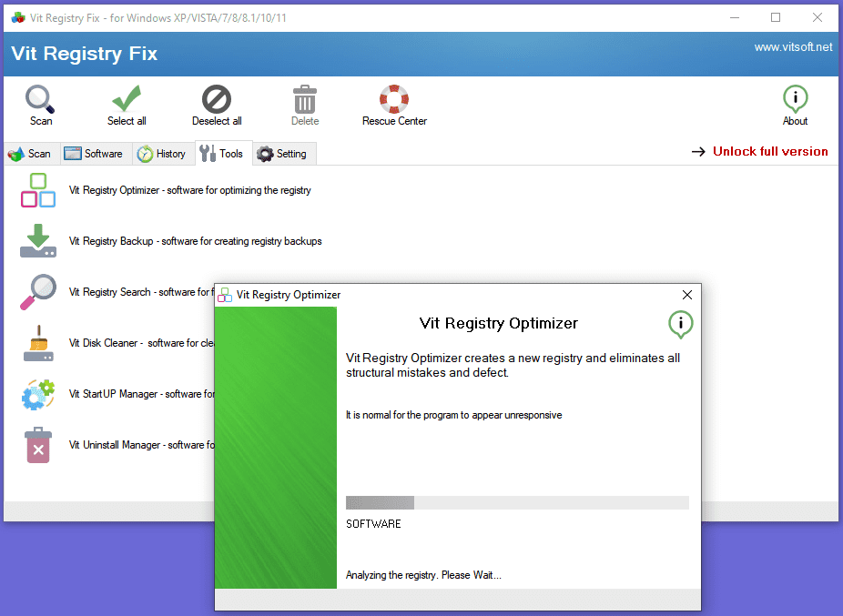Screen dimensions: 843x616
Task: Click the 'It is normal for the program' notice
Action: pyautogui.click(x=453, y=415)
